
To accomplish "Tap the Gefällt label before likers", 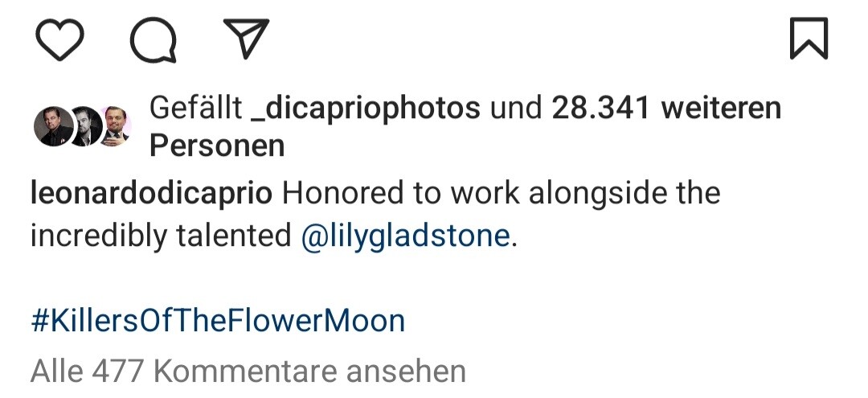I will coord(196,108).
